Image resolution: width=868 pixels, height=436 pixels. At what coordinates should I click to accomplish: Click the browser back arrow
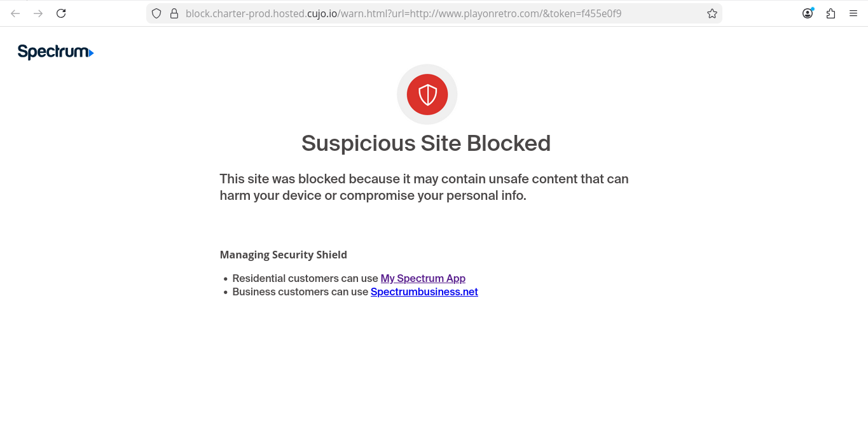pos(15,13)
